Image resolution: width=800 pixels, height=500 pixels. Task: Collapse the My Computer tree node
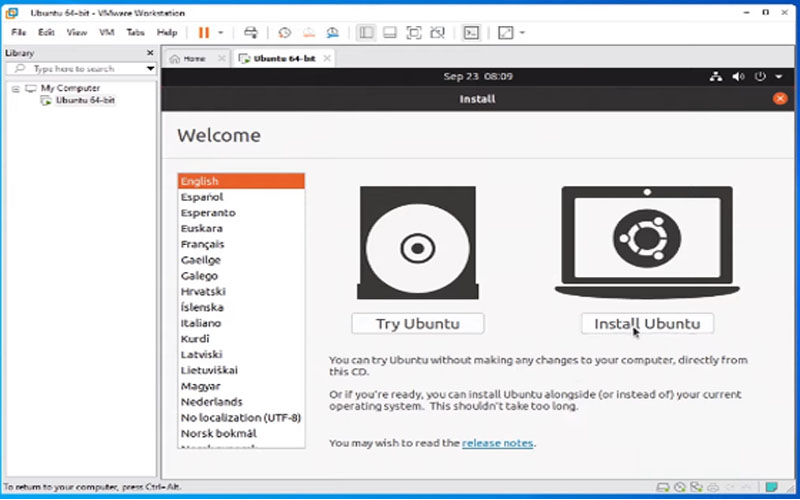[x=16, y=89]
